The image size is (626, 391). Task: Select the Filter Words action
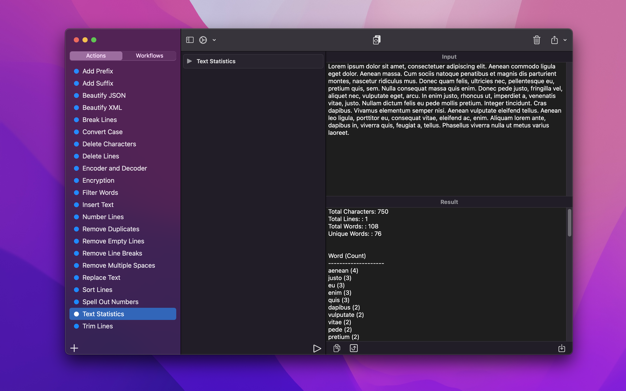click(x=123, y=193)
